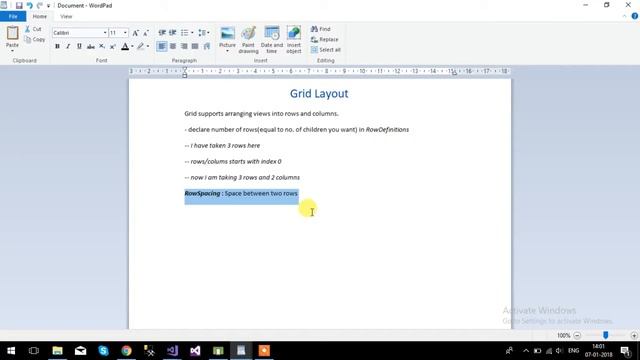The width and height of the screenshot is (640, 360).
Task: Toggle italic formatting
Action: (x=68, y=46)
